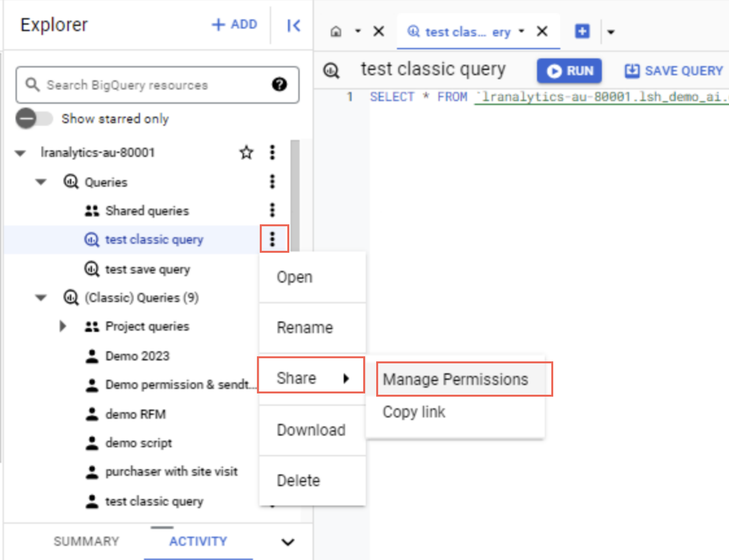
Task: Choose Download in context menu
Action: pyautogui.click(x=313, y=430)
